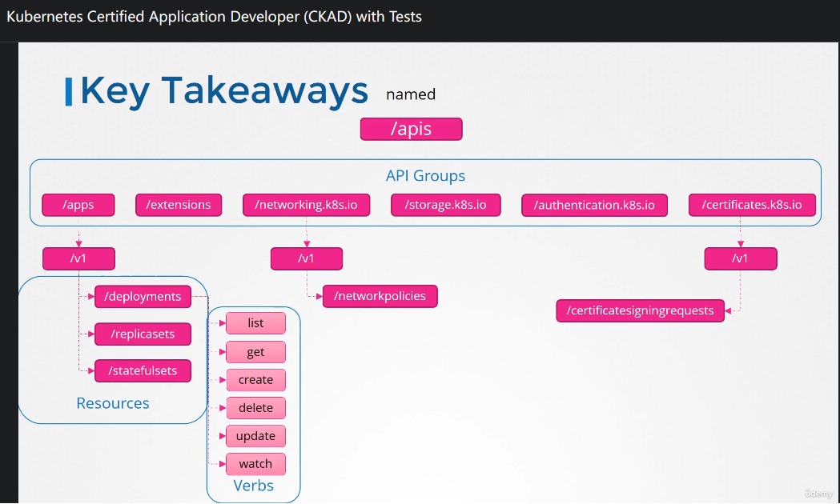Click the API Groups heading
This screenshot has height=504, width=840.
(x=425, y=175)
